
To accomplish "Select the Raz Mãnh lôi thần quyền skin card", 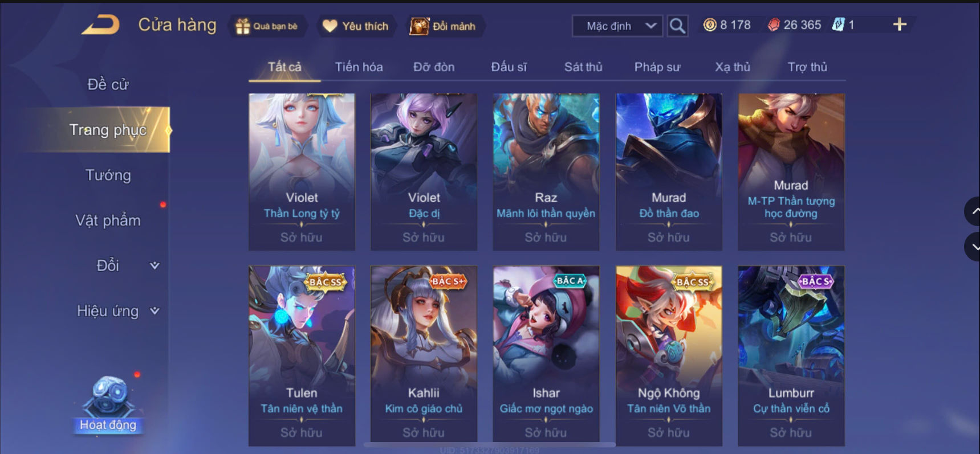I will (546, 172).
